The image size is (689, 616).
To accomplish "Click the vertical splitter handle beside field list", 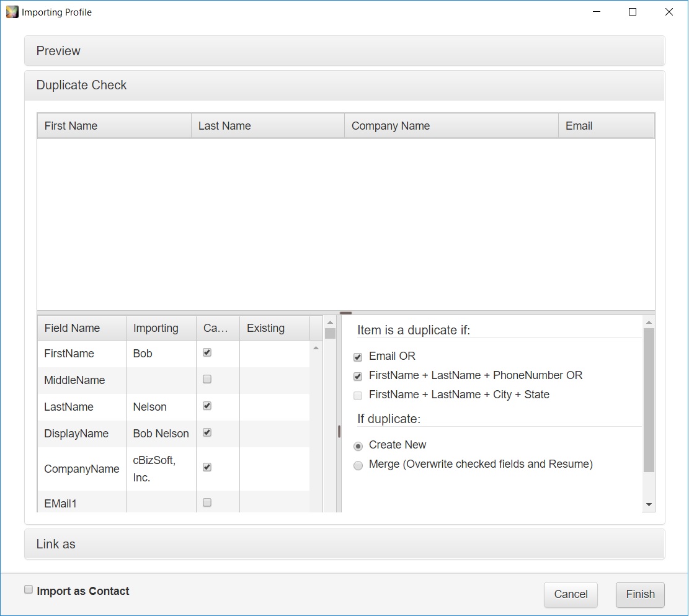I will (x=339, y=431).
